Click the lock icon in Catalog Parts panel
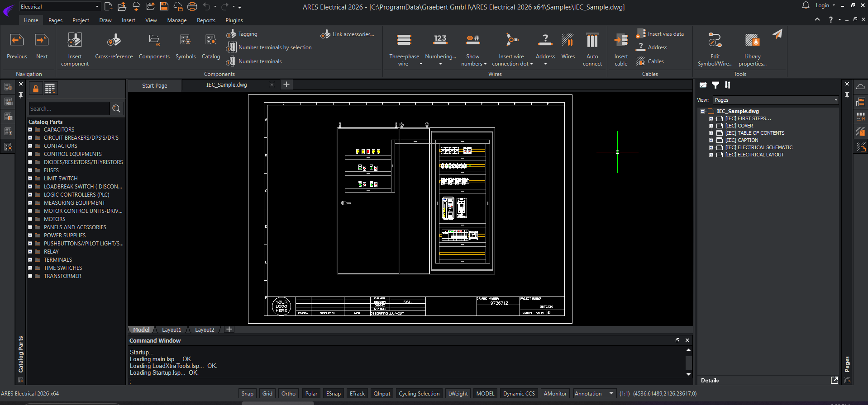The image size is (868, 405). coord(36,89)
